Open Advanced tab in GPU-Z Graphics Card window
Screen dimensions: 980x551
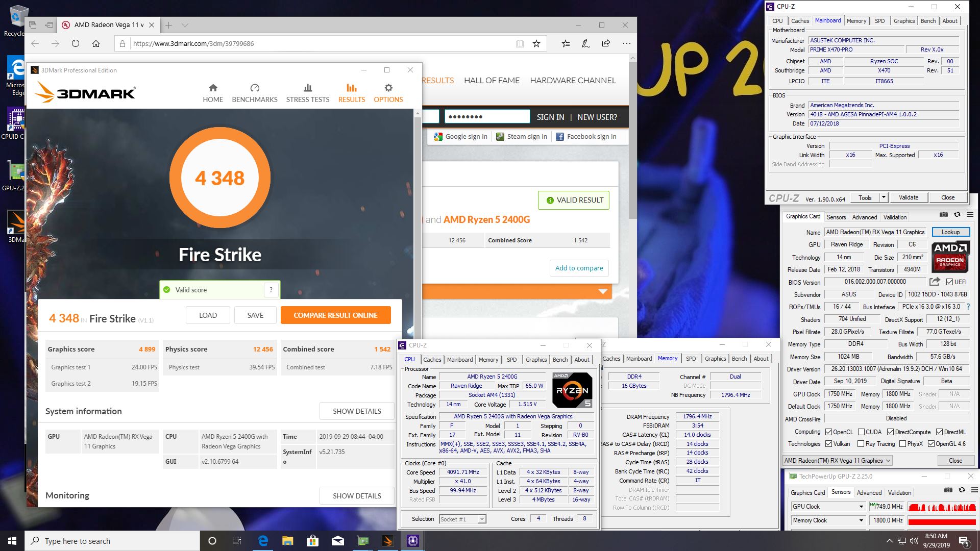click(x=865, y=217)
